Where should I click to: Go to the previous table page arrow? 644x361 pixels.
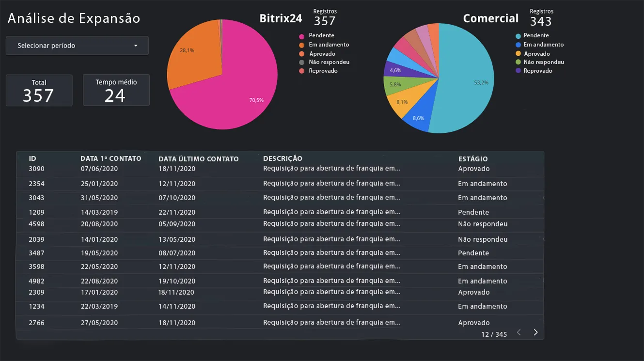tap(519, 332)
